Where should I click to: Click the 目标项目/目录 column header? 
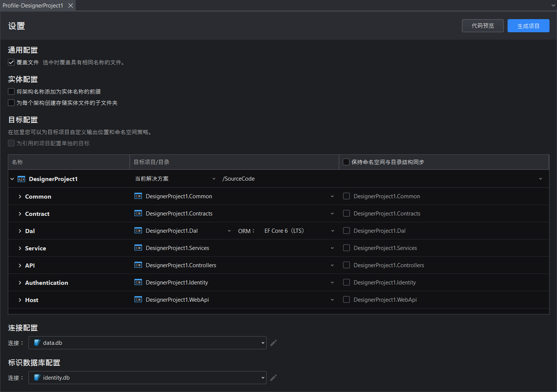click(x=234, y=162)
